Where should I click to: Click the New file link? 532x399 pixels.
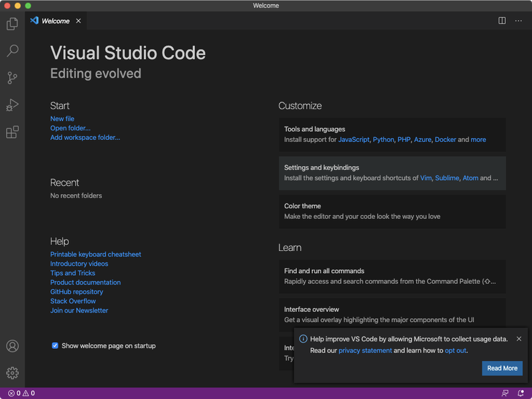point(62,118)
